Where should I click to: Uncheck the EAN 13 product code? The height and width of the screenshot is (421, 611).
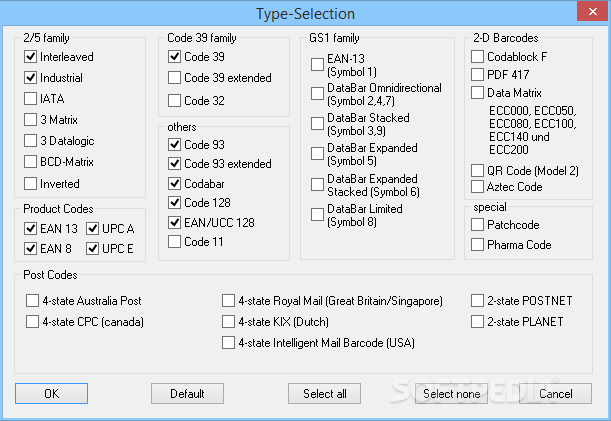(31, 229)
